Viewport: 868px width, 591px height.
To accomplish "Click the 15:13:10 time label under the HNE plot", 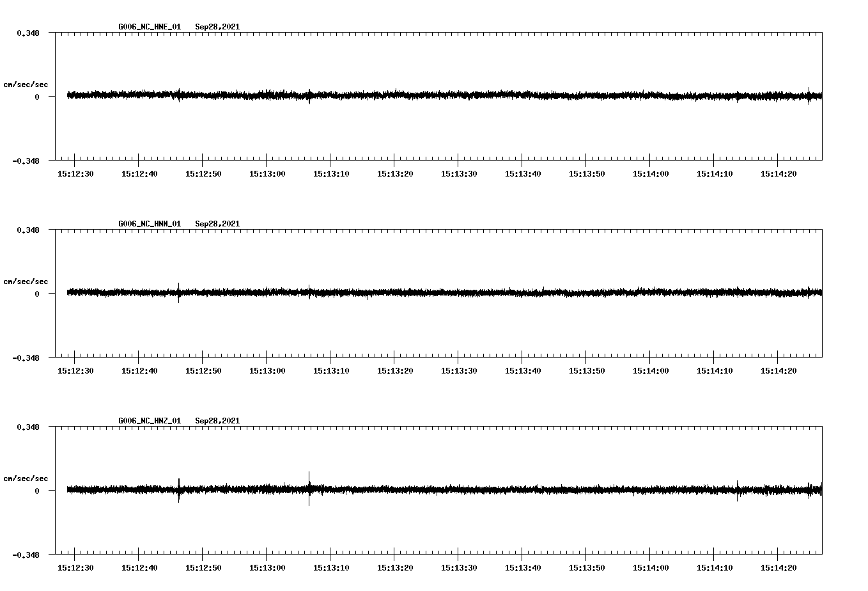I will (331, 173).
